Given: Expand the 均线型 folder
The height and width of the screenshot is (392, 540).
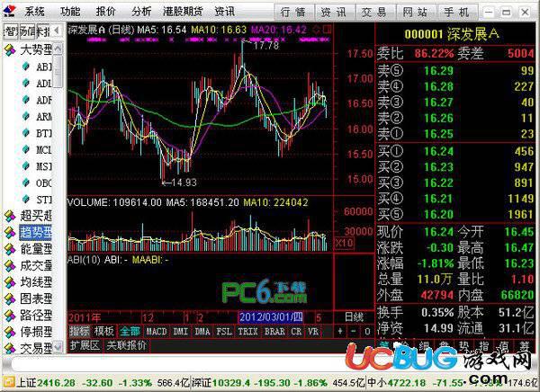Looking at the screenshot, I should click(x=10, y=282).
